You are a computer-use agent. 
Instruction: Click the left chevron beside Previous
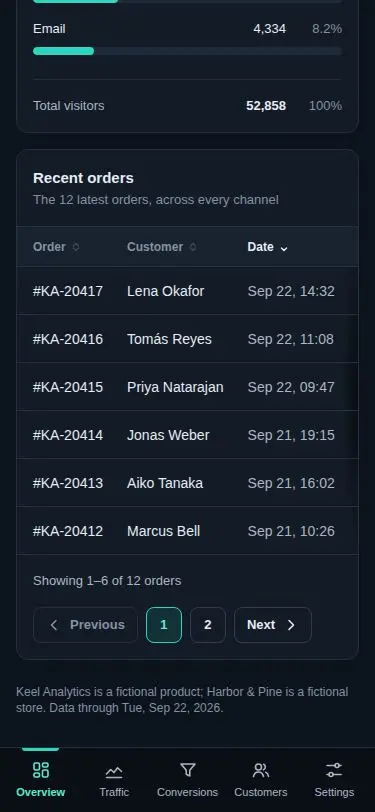(54, 625)
